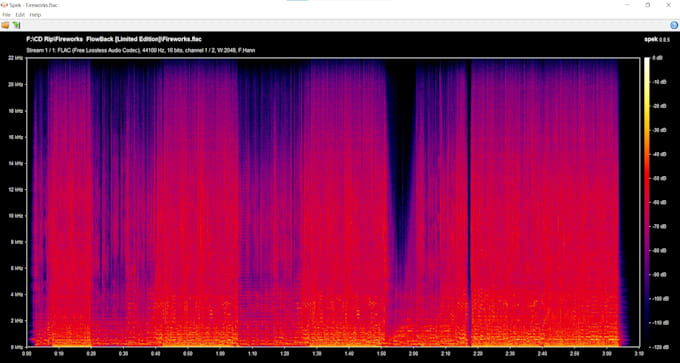
Task: Click the 0:10 time axis label
Action: click(58, 353)
